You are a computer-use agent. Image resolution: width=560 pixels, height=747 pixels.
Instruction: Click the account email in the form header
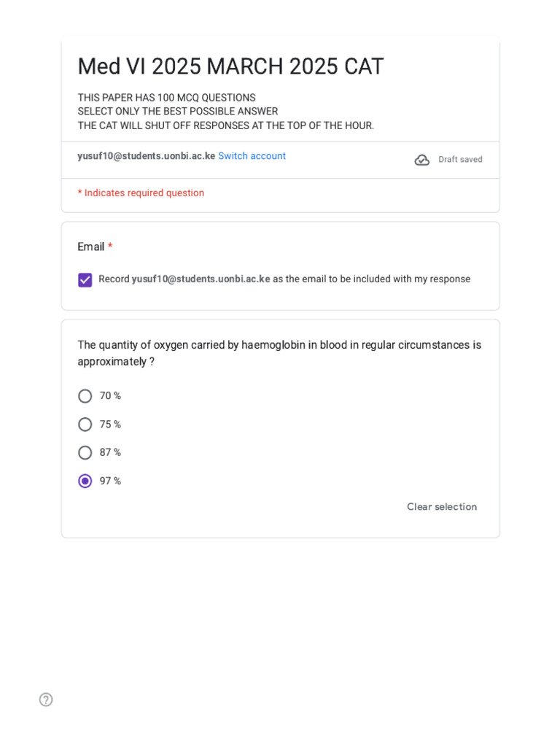(x=146, y=156)
